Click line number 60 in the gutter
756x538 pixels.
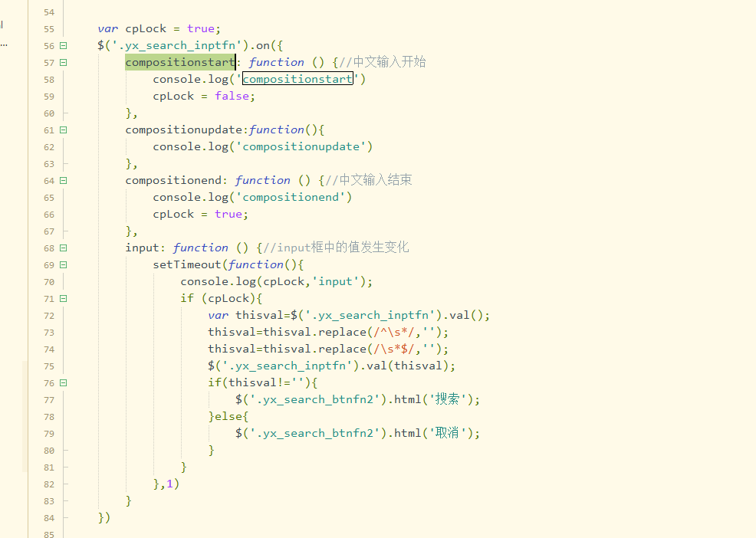49,113
